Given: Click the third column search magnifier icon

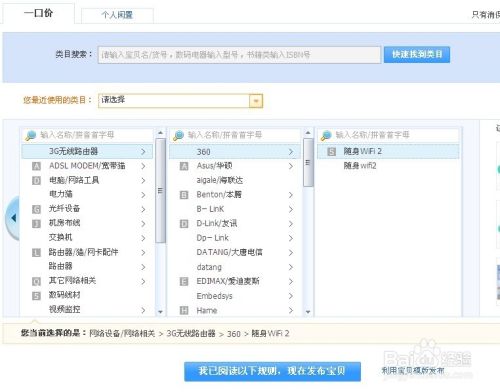Looking at the screenshot, I should coord(326,135).
